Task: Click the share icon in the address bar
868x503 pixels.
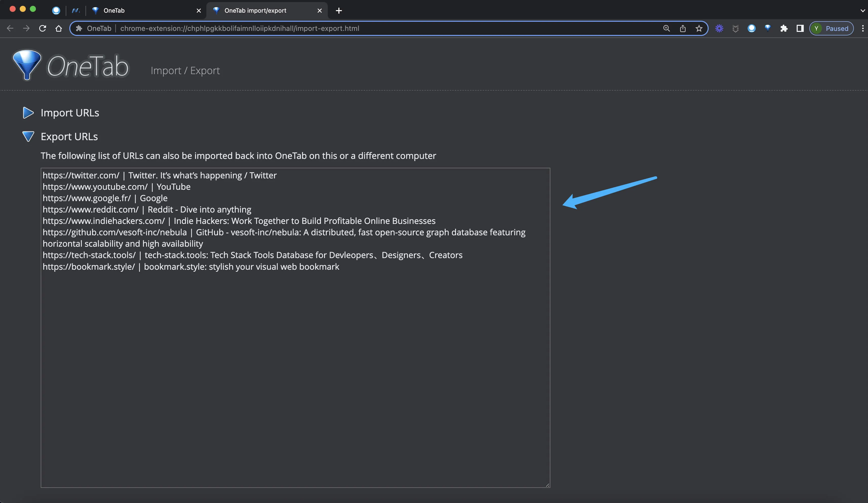Action: point(683,29)
